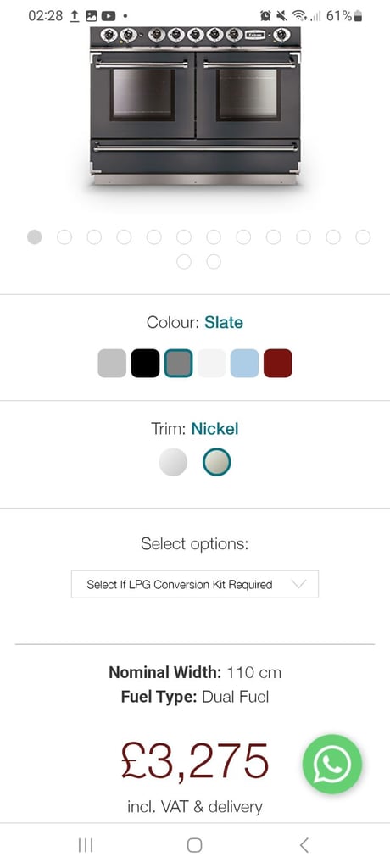The height and width of the screenshot is (868, 390).
Task: Tap the range cooker product image
Action: 195,105
